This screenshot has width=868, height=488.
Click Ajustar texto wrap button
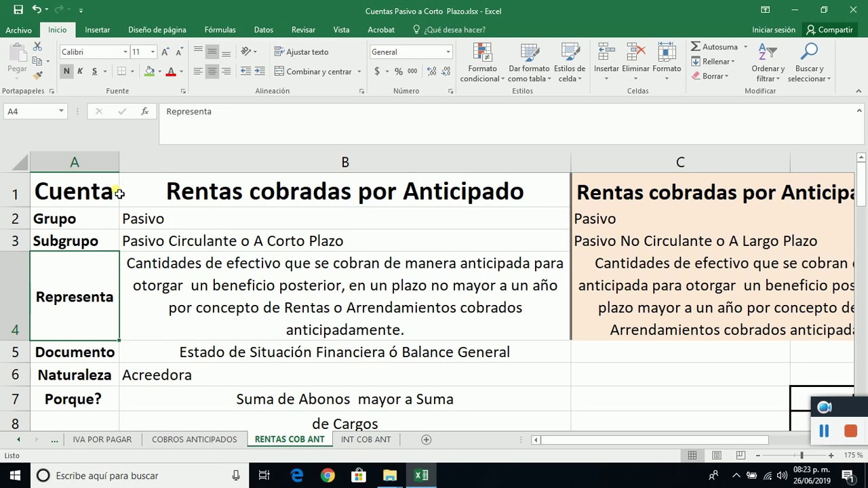point(301,52)
